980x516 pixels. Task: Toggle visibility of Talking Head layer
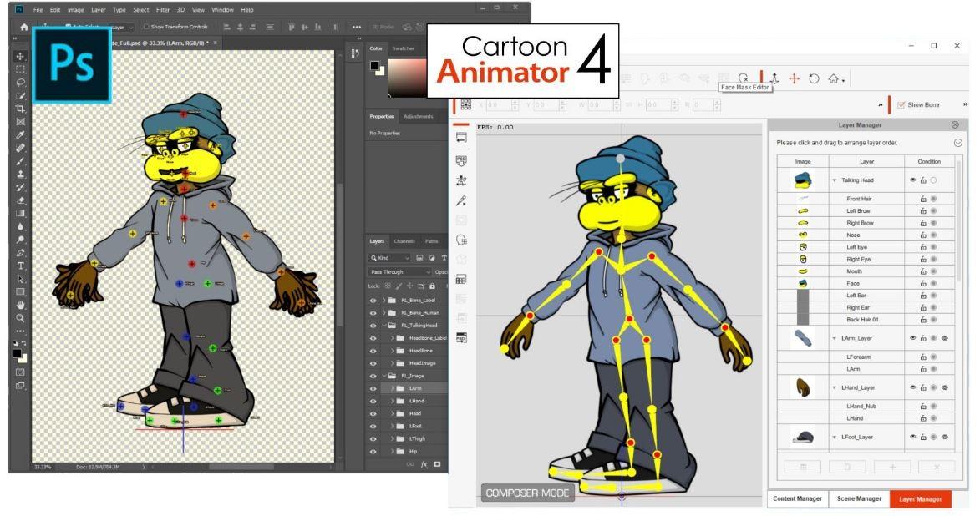point(912,180)
